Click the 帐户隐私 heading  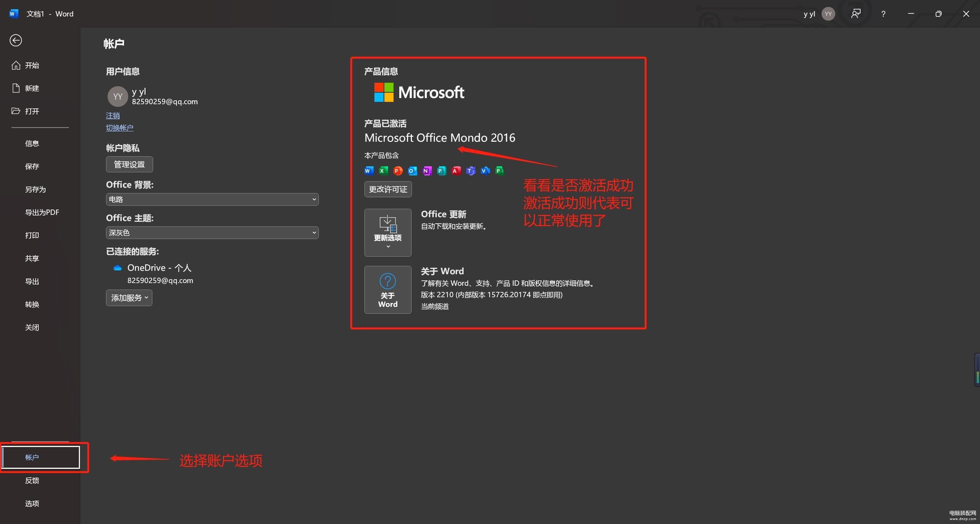pos(123,148)
